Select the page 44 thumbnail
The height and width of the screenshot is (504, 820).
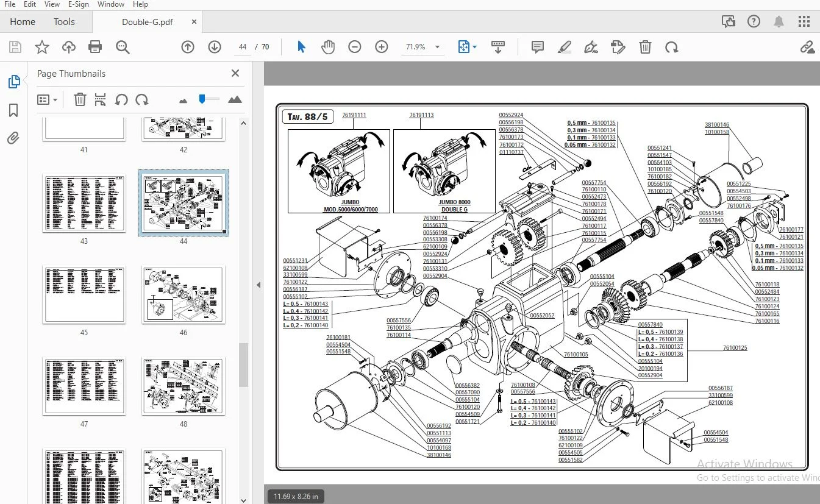(184, 204)
